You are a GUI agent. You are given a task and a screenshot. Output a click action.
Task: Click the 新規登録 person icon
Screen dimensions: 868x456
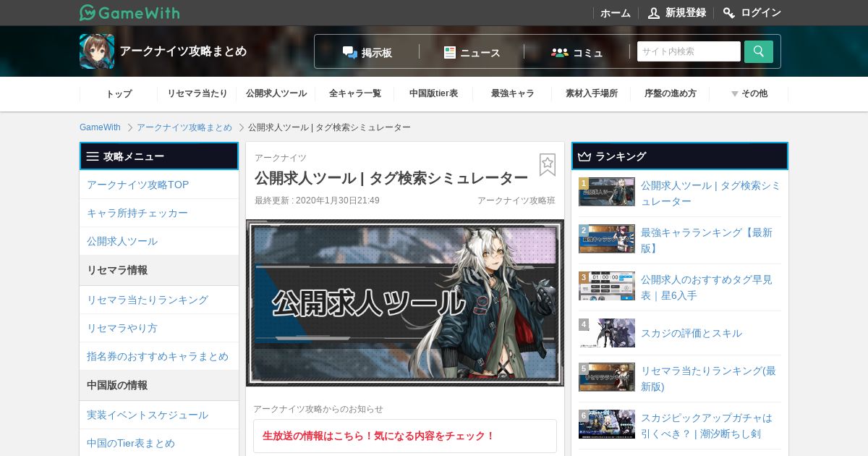[x=654, y=13]
